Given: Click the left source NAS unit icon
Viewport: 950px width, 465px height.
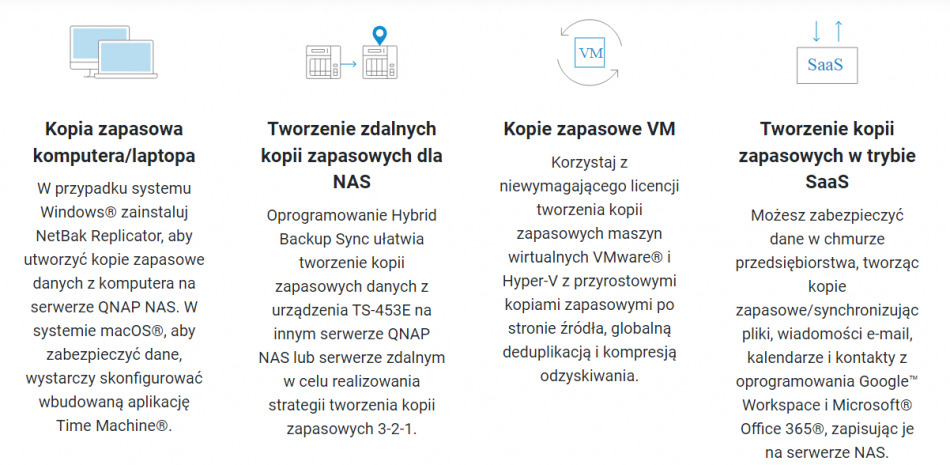Looking at the screenshot, I should (319, 65).
